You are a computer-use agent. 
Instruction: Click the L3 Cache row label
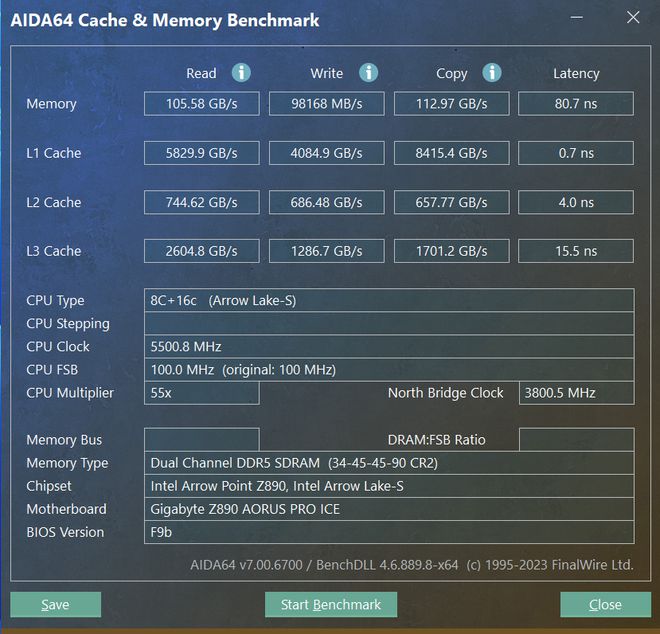pos(53,251)
